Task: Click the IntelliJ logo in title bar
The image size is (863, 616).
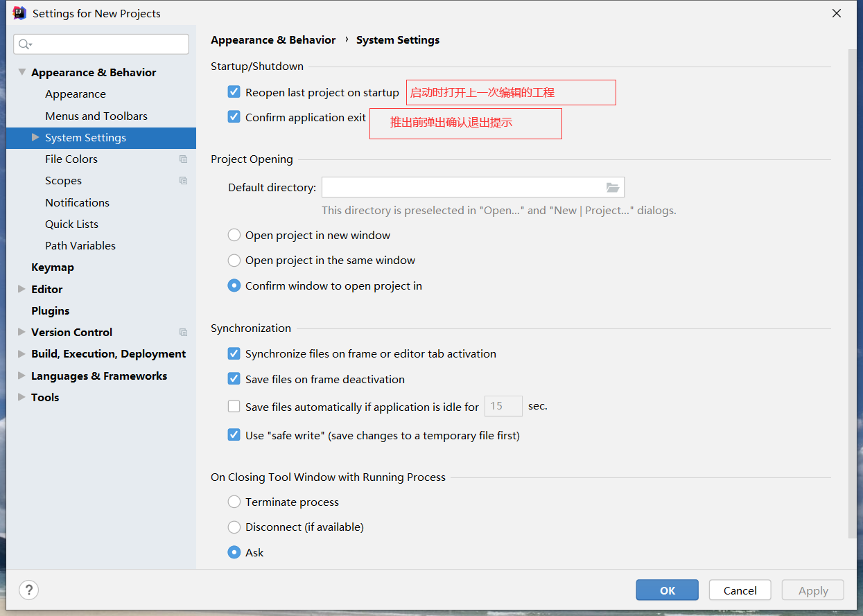Action: (x=19, y=13)
